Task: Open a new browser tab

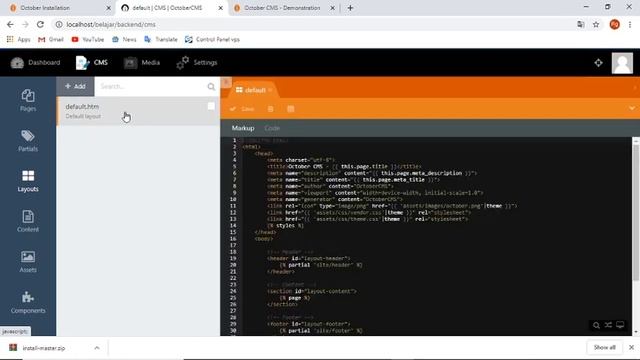Action: tap(350, 8)
